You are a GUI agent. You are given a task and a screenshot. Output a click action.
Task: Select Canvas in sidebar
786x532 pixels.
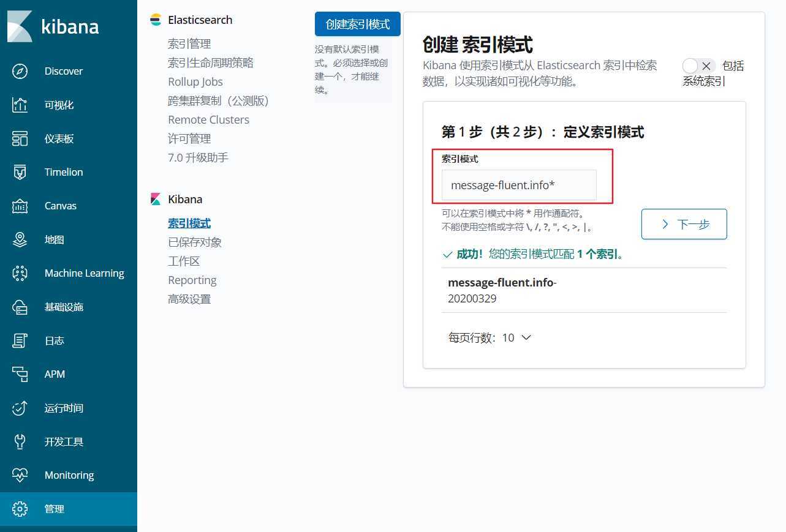61,206
